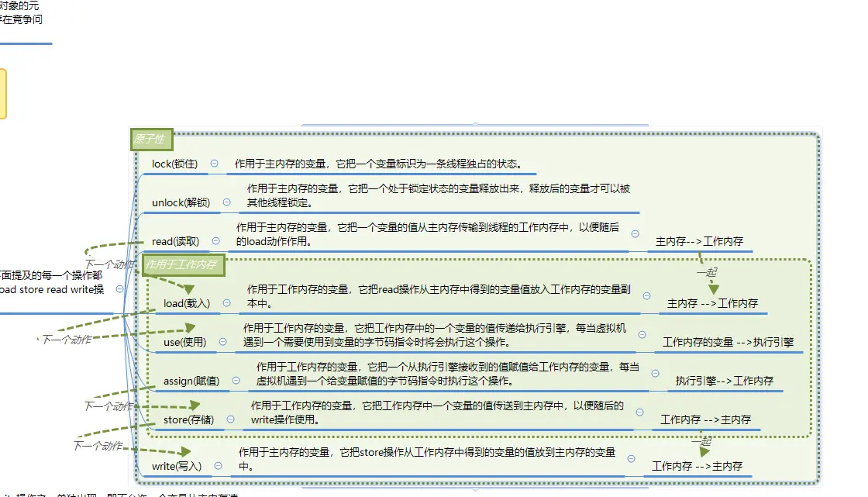Select the 对象的元 topic at top left
The width and height of the screenshot is (868, 497).
tap(21, 12)
